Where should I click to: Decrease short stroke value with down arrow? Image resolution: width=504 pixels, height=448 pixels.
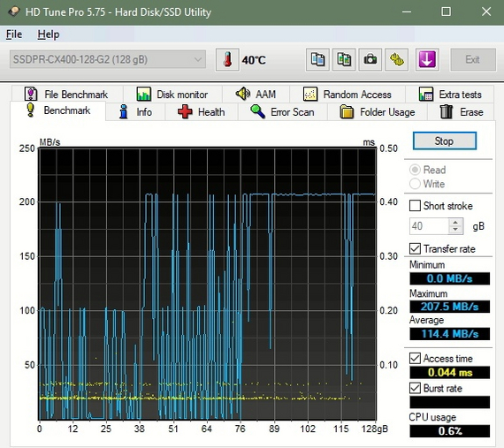coord(455,230)
